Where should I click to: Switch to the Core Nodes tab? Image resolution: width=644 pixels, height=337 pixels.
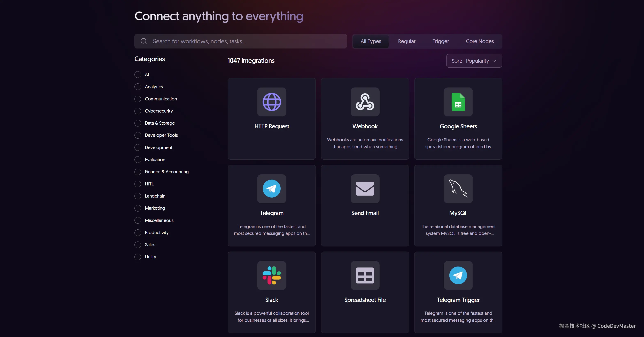480,41
